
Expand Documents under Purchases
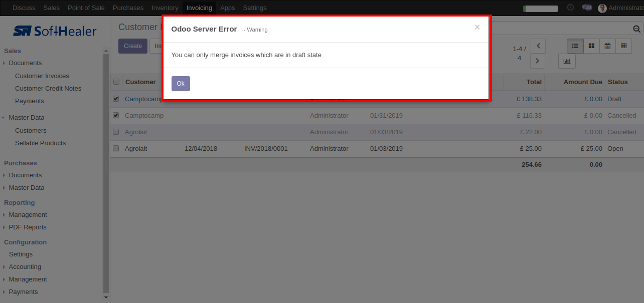click(25, 175)
